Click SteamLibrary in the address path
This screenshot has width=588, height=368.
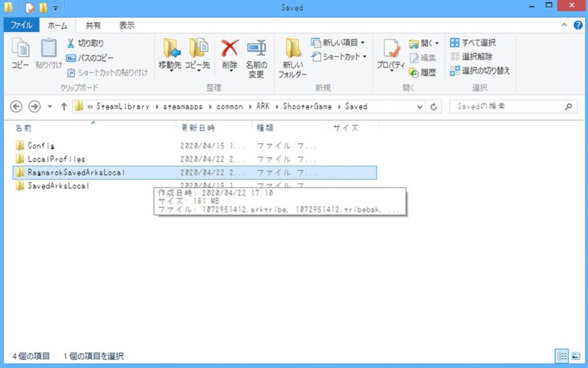pos(123,106)
